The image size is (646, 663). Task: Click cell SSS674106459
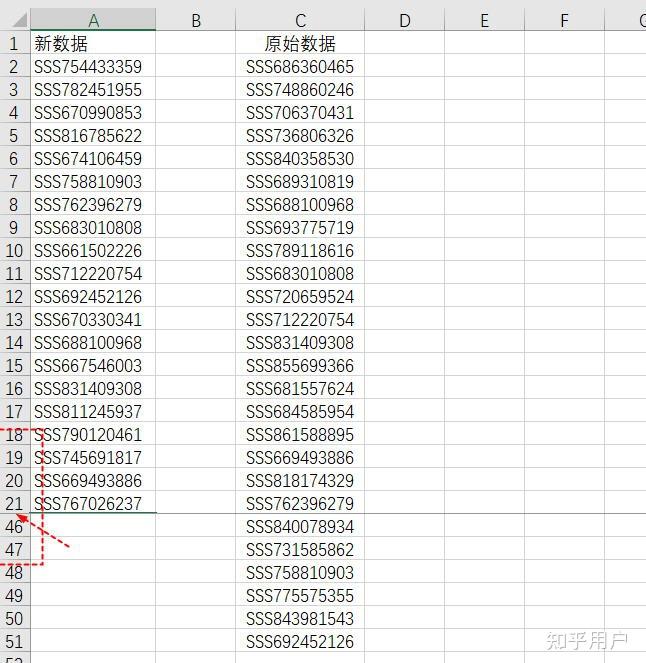click(93, 159)
